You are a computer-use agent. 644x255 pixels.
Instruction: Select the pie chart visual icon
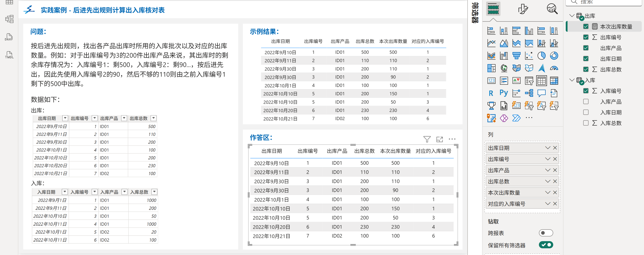click(541, 56)
